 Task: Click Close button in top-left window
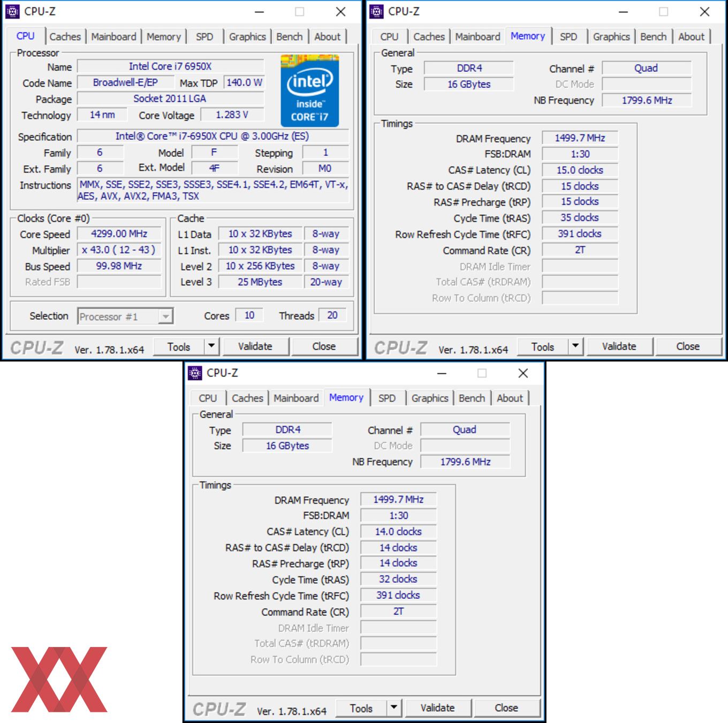tap(324, 347)
